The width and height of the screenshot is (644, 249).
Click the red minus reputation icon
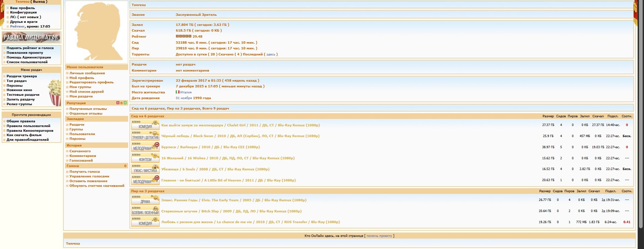pyautogui.click(x=118, y=103)
